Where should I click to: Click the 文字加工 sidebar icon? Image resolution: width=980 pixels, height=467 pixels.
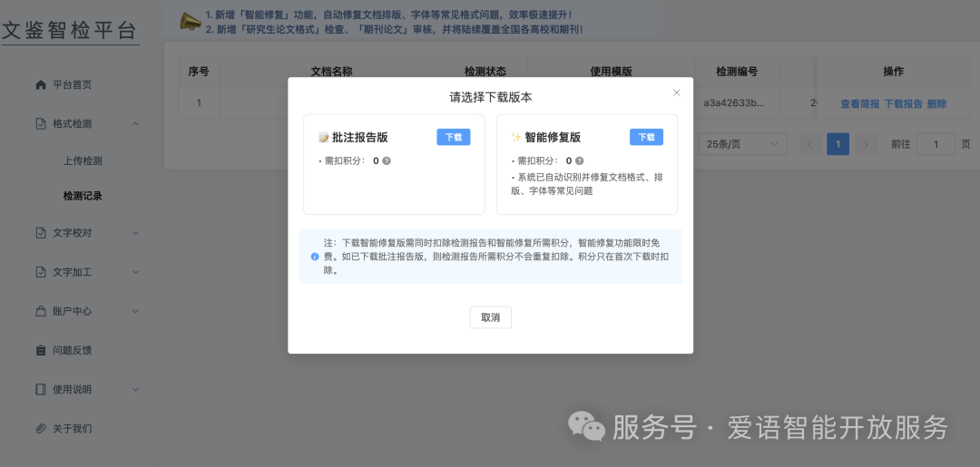point(40,272)
